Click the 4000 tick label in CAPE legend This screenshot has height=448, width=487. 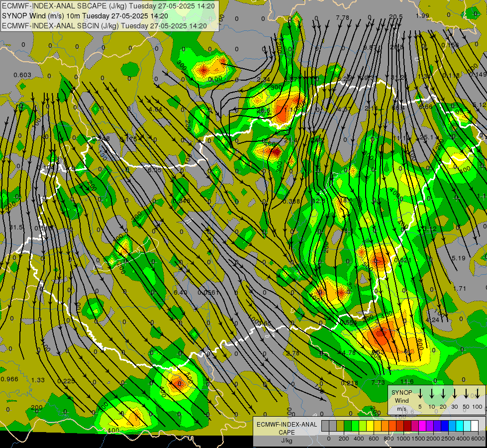point(463,439)
